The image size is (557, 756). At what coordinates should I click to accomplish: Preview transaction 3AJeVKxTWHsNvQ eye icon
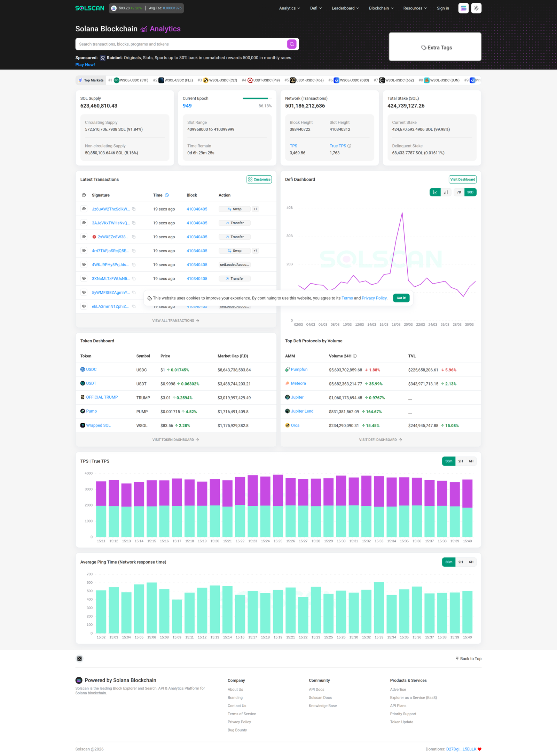tap(84, 223)
